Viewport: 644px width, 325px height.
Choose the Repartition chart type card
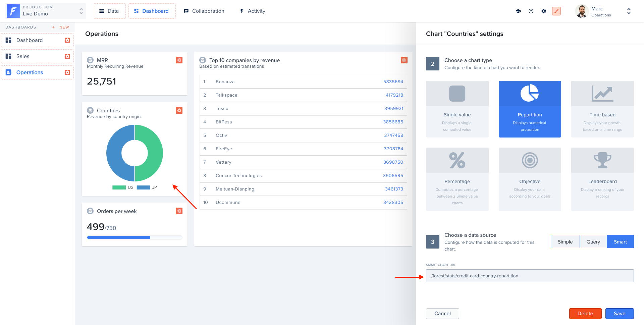click(x=530, y=109)
